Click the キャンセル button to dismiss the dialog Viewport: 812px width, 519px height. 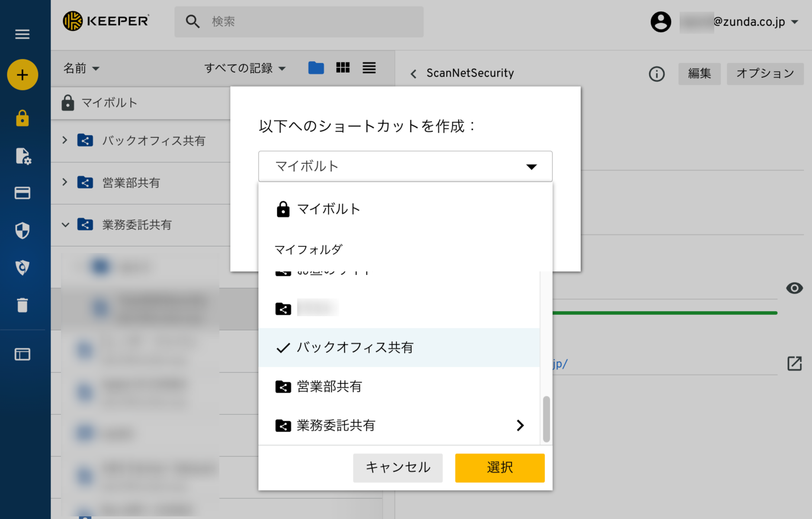point(398,468)
